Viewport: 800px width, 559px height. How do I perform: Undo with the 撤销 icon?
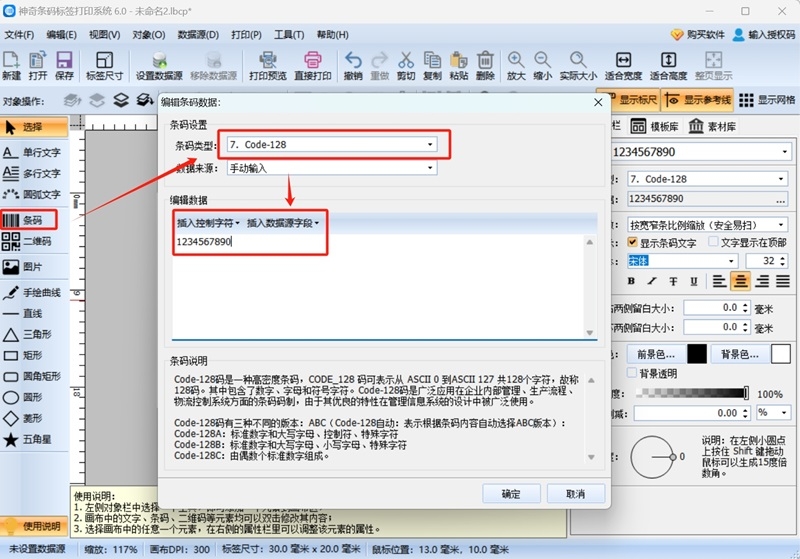353,65
